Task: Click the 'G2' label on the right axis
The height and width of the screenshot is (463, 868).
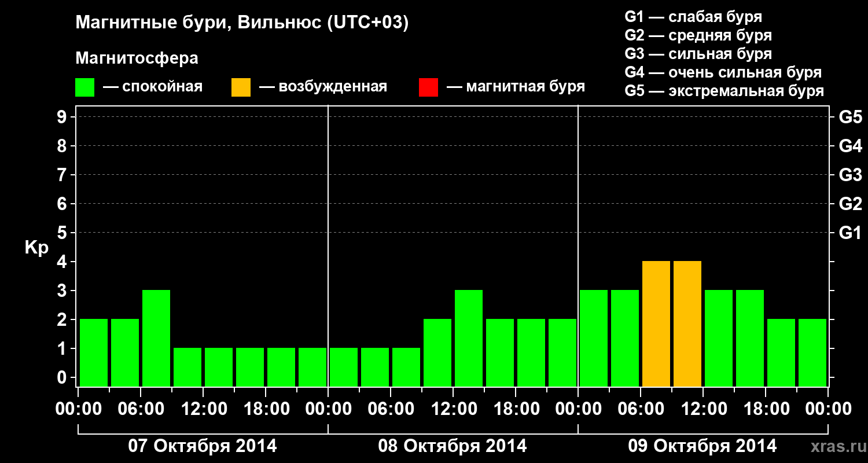Action: click(x=850, y=204)
